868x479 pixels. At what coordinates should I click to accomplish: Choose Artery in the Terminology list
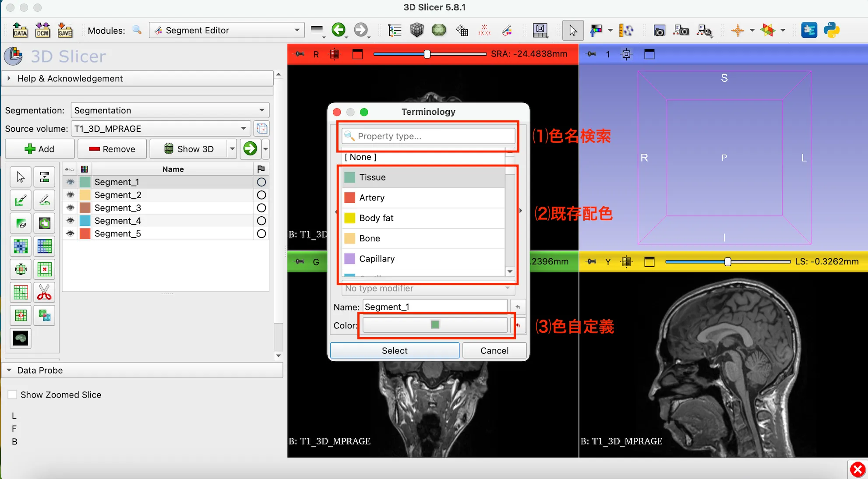pos(394,197)
